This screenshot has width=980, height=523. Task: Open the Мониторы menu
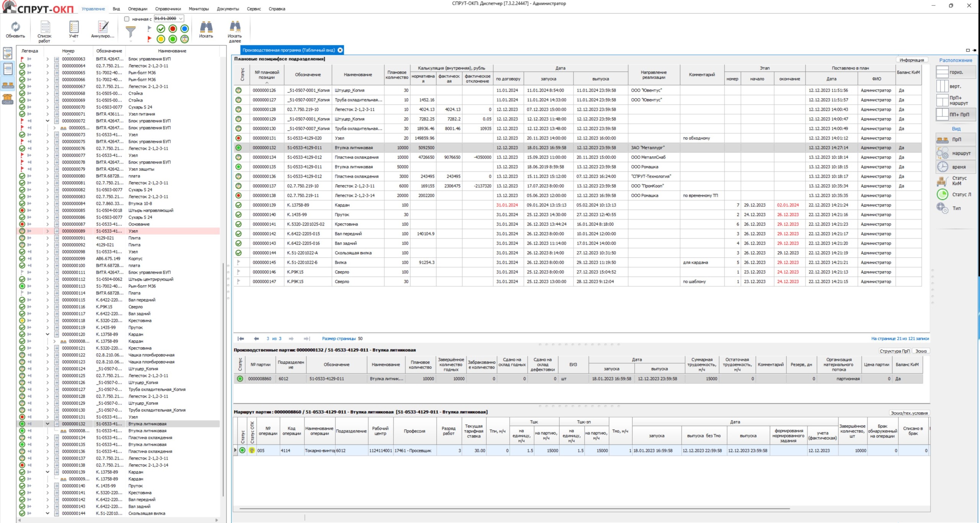point(199,9)
